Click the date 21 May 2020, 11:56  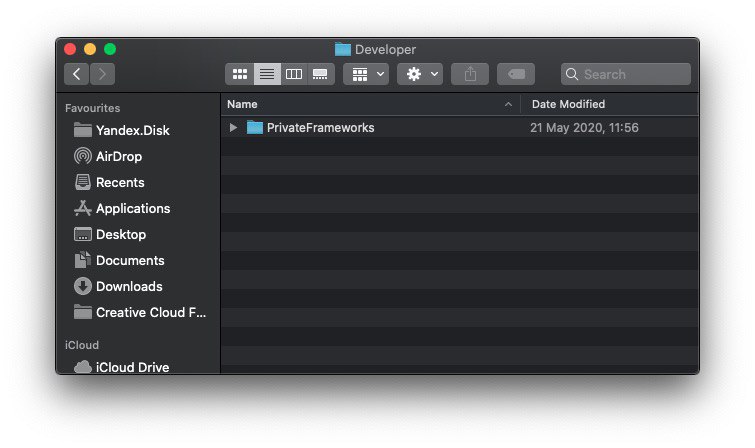(x=584, y=128)
